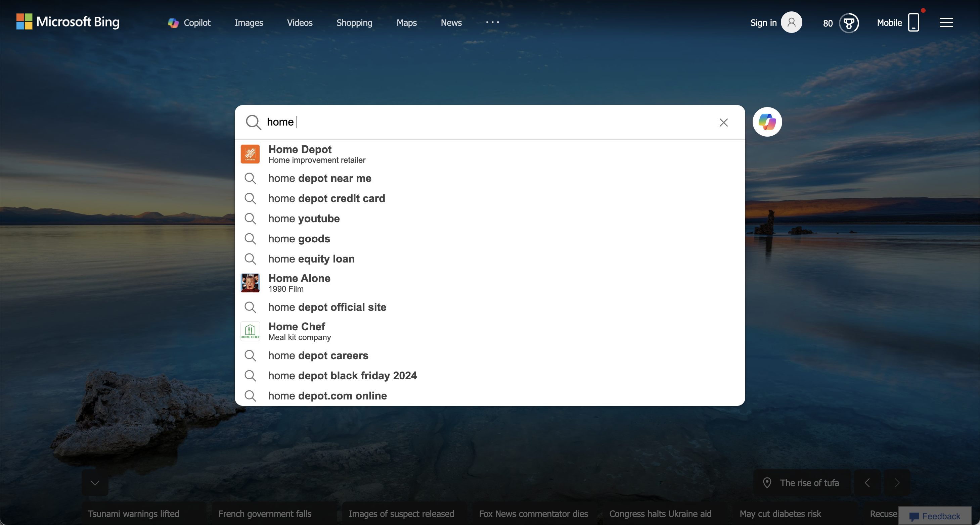980x525 pixels.
Task: Open Copilot circular button beside search box
Action: (767, 122)
